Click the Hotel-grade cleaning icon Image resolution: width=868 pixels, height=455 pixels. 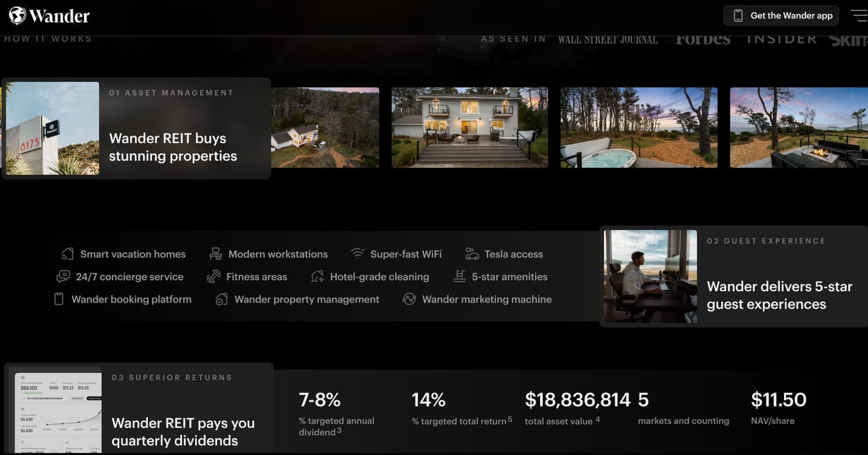coord(317,276)
